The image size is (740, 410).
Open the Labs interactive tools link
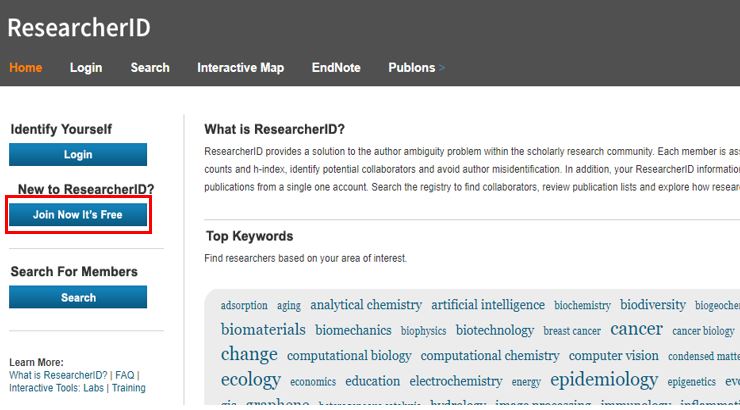point(93,388)
